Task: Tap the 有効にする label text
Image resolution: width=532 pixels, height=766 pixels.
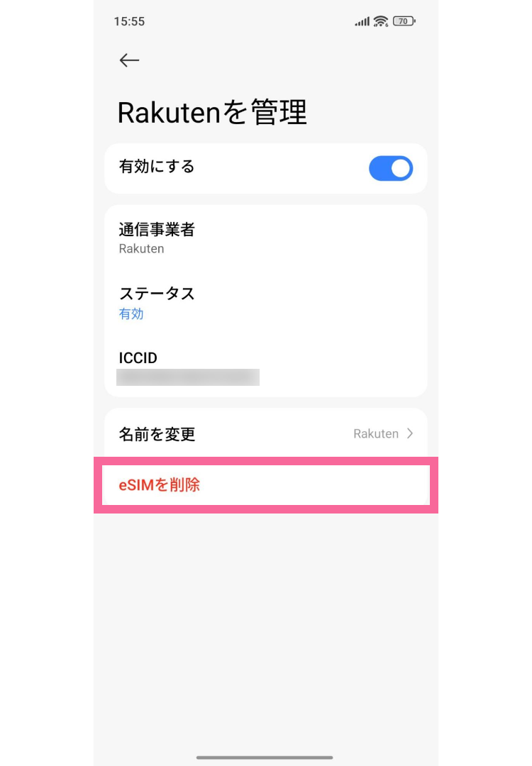Action: coord(157,167)
